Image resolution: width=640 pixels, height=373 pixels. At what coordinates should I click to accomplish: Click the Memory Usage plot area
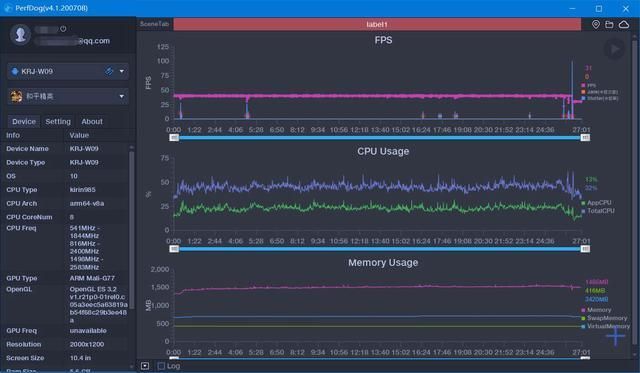tap(378, 305)
